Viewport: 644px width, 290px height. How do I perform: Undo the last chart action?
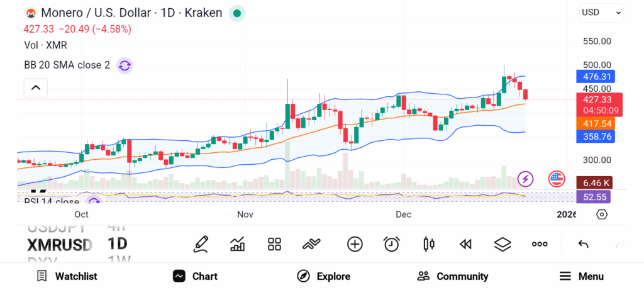tap(583, 244)
